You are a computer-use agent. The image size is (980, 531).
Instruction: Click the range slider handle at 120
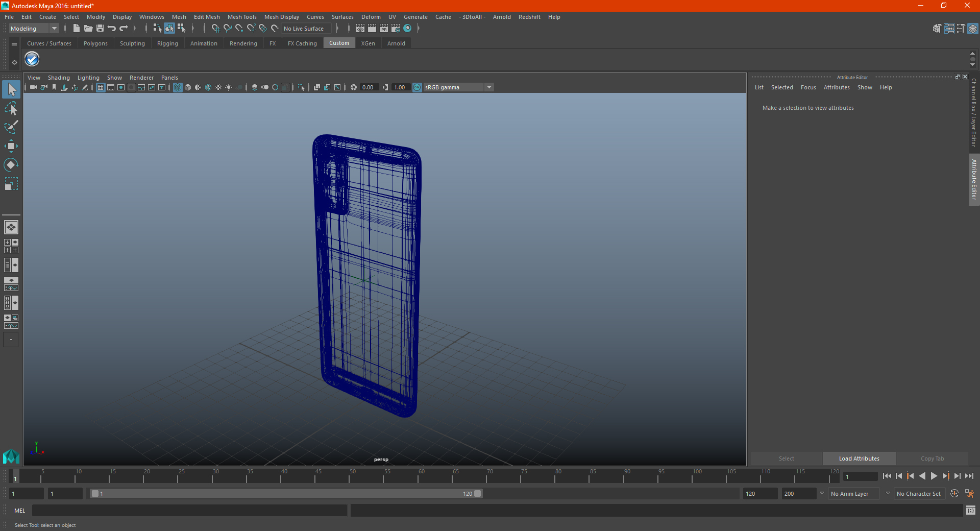point(477,494)
